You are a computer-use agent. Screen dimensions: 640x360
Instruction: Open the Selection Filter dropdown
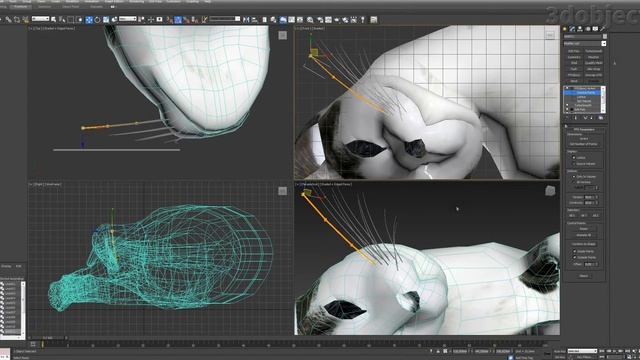pos(40,19)
